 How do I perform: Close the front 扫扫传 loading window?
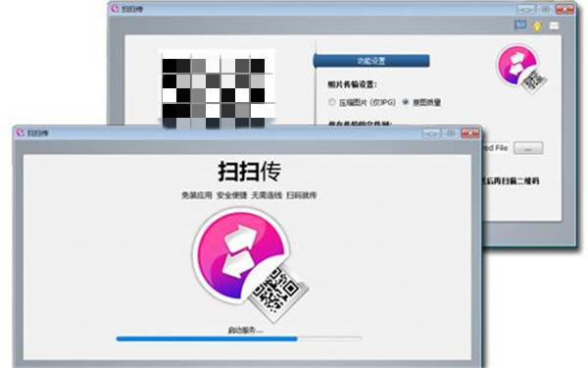[470, 132]
